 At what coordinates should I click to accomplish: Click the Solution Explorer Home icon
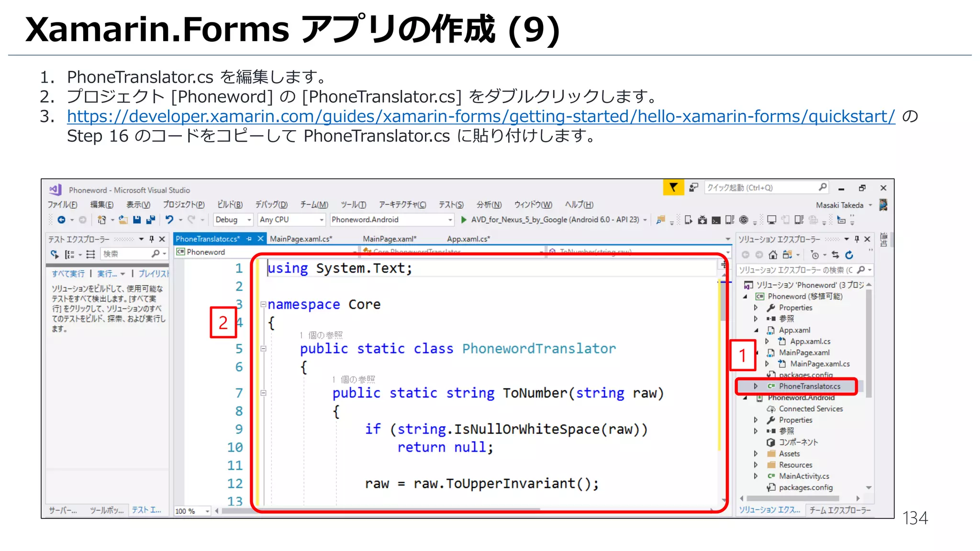coord(773,254)
